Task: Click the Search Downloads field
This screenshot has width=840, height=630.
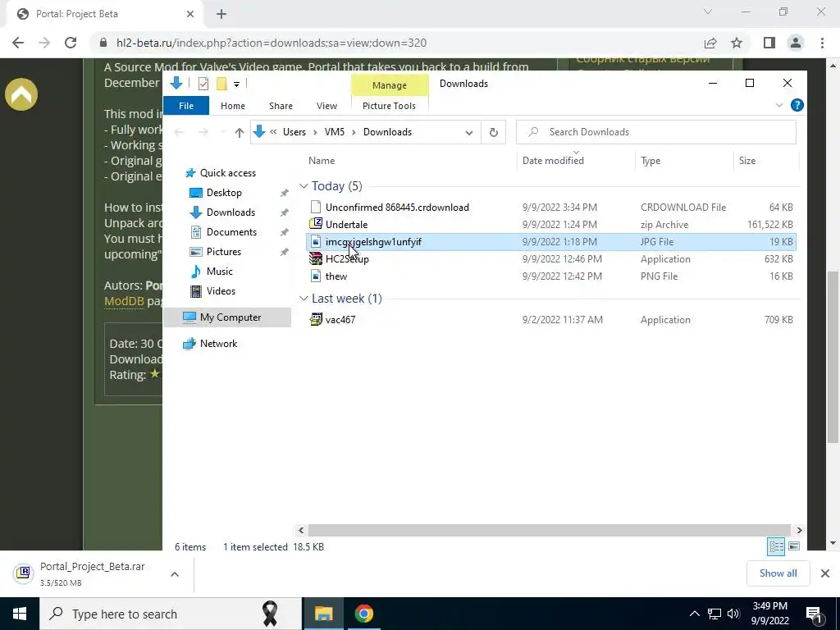Action: click(656, 132)
